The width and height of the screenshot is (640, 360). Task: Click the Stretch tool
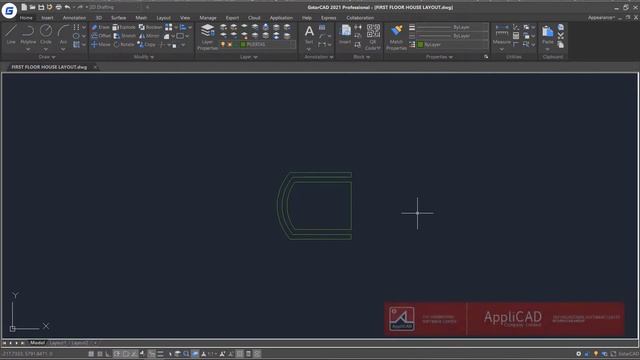[124, 36]
